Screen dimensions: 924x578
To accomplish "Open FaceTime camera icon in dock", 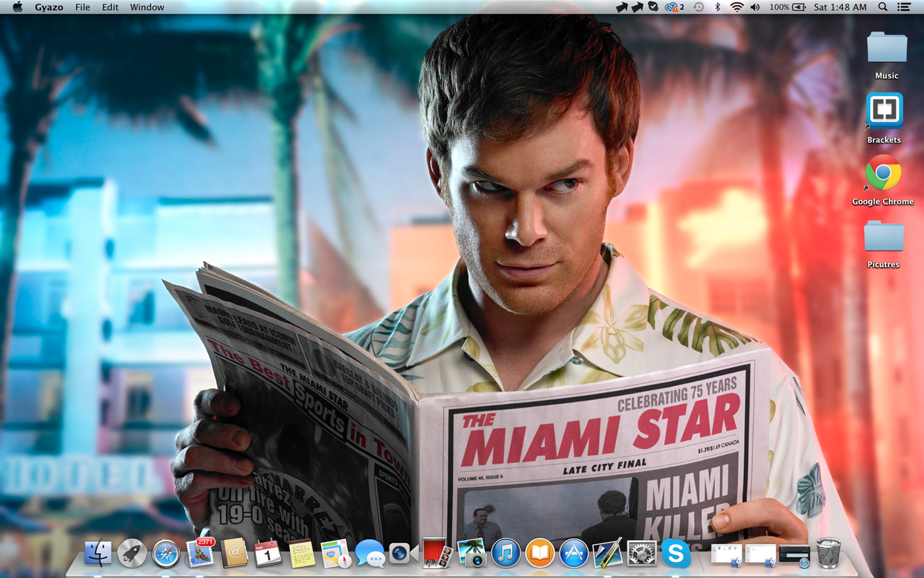I will [404, 554].
